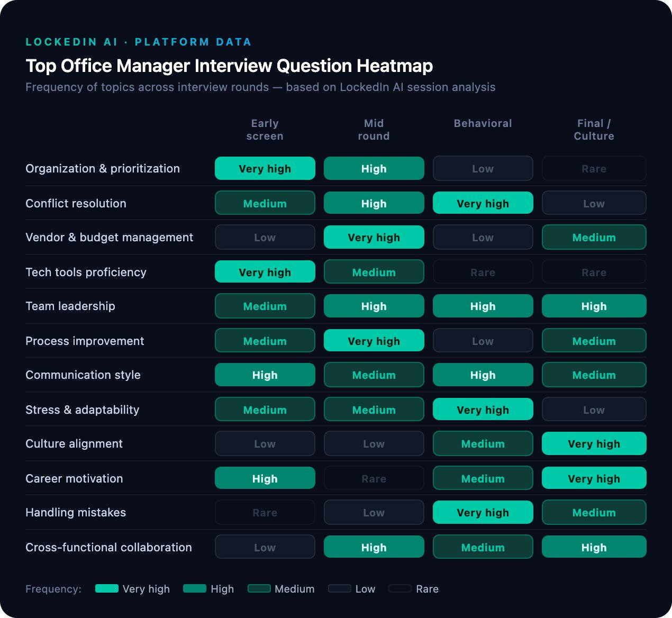Click Handling mistakes Early screen Rare cell

(x=265, y=512)
